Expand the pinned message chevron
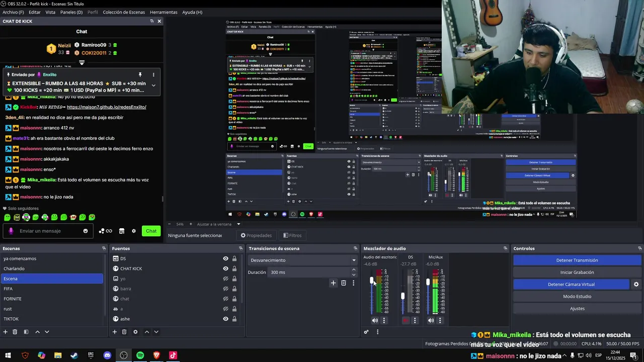Screen dimensions: 644x362 tap(153, 85)
